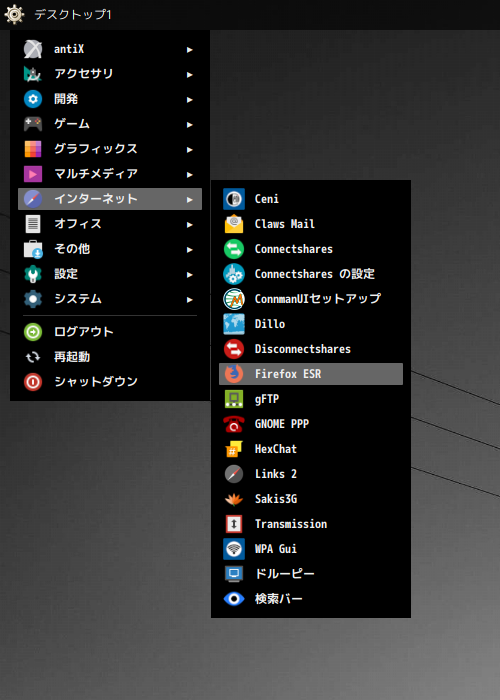This screenshot has width=500, height=700.
Task: Open the オフィス menu category
Action: pos(110,224)
